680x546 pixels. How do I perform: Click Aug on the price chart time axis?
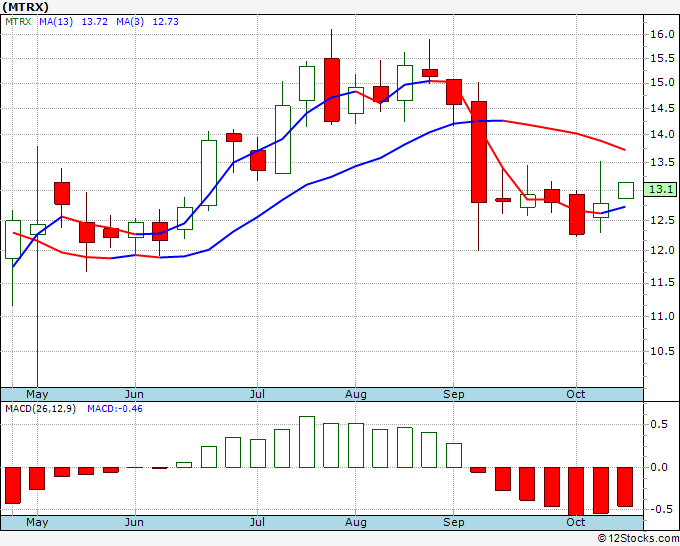point(356,394)
